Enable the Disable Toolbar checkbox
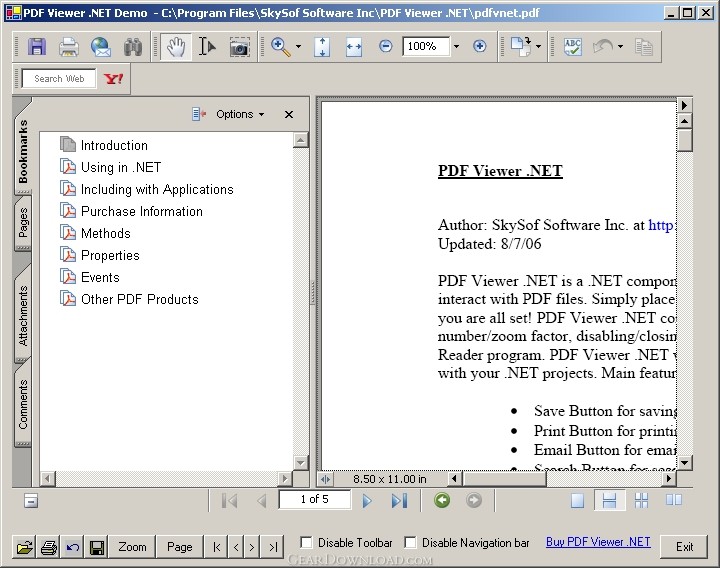Viewport: 720px width, 568px height. click(x=306, y=542)
